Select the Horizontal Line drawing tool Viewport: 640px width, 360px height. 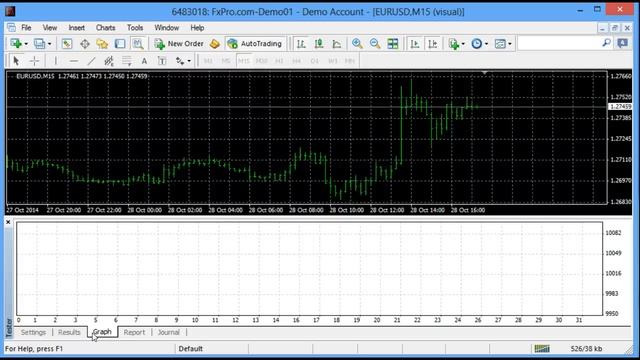tap(73, 61)
